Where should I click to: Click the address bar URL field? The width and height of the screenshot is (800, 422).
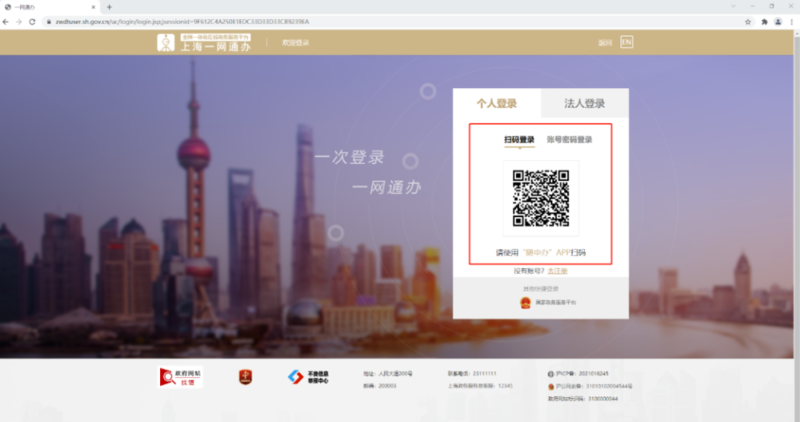tap(395, 22)
